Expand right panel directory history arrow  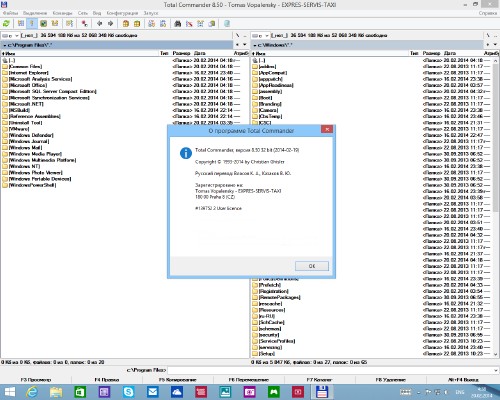point(495,44)
